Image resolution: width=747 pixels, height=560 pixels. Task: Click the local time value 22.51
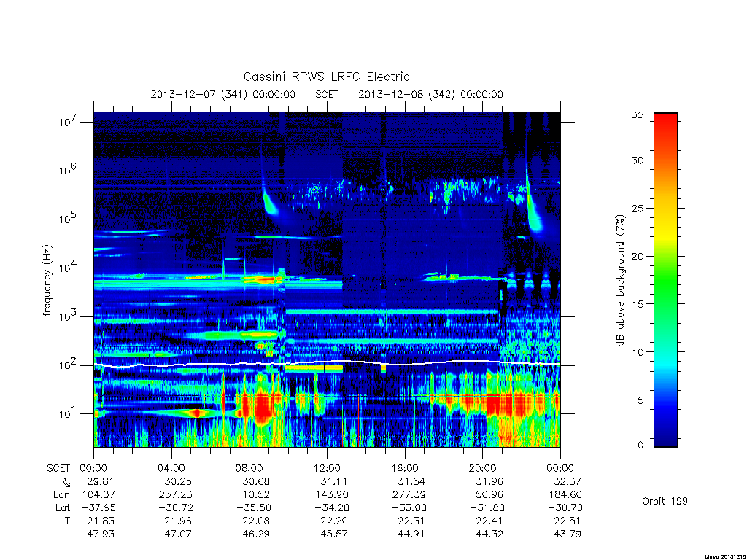click(x=568, y=521)
